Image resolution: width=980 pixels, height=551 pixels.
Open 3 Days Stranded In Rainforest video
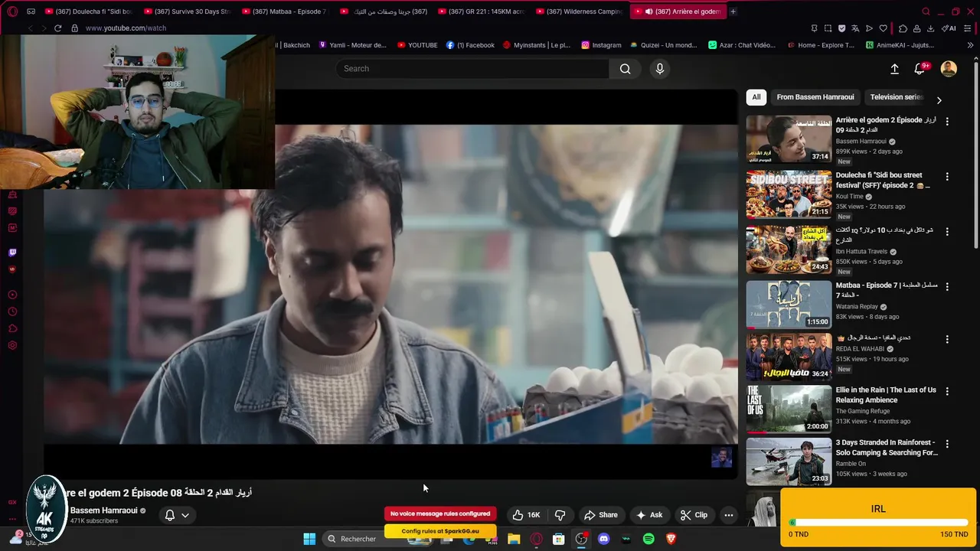point(887,448)
